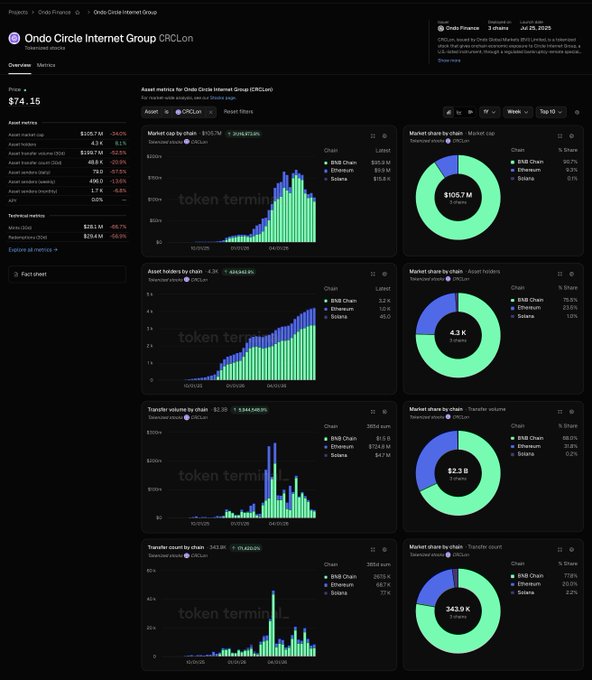Screen dimensions: 592x680
Task: Expand the Market share Asset holders donut
Action: pyautogui.click(x=560, y=274)
